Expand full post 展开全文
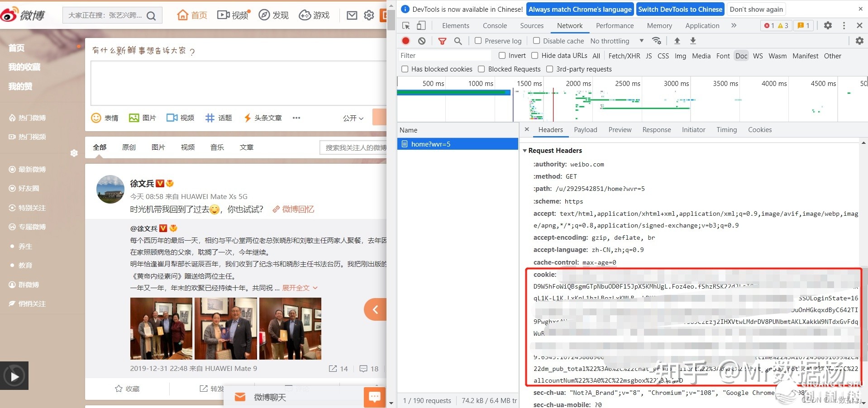The width and height of the screenshot is (868, 408). [300, 288]
